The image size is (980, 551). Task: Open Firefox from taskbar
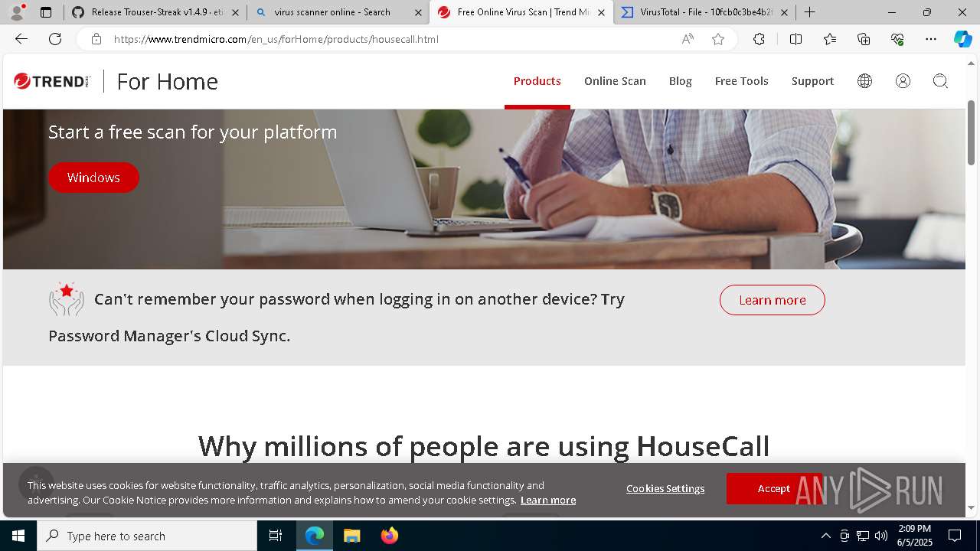click(389, 536)
